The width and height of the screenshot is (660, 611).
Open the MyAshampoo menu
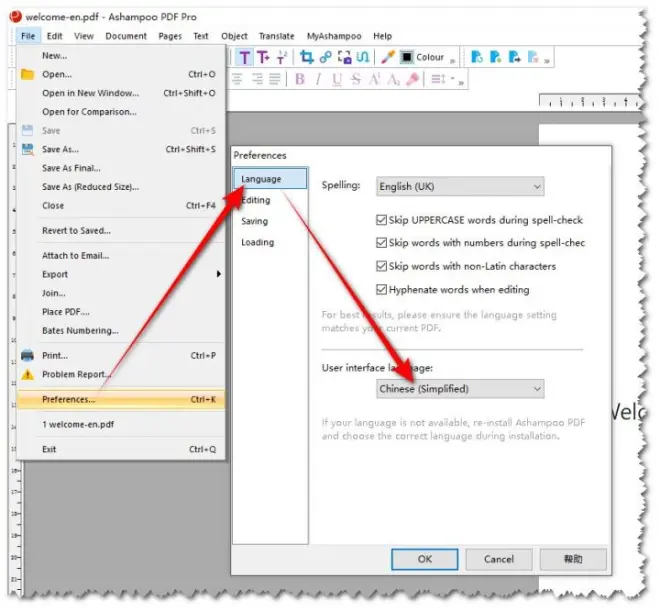click(x=334, y=36)
